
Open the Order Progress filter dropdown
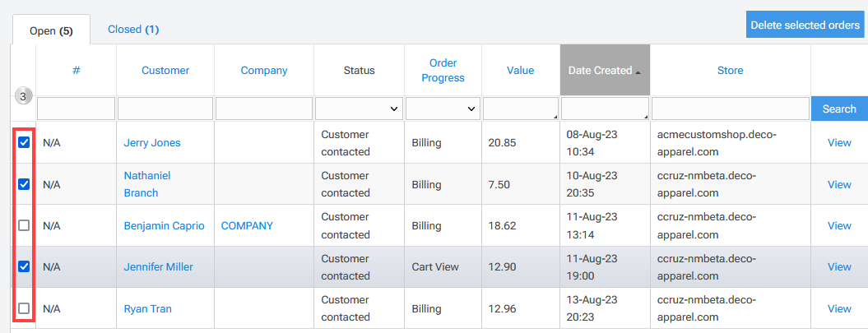point(443,109)
